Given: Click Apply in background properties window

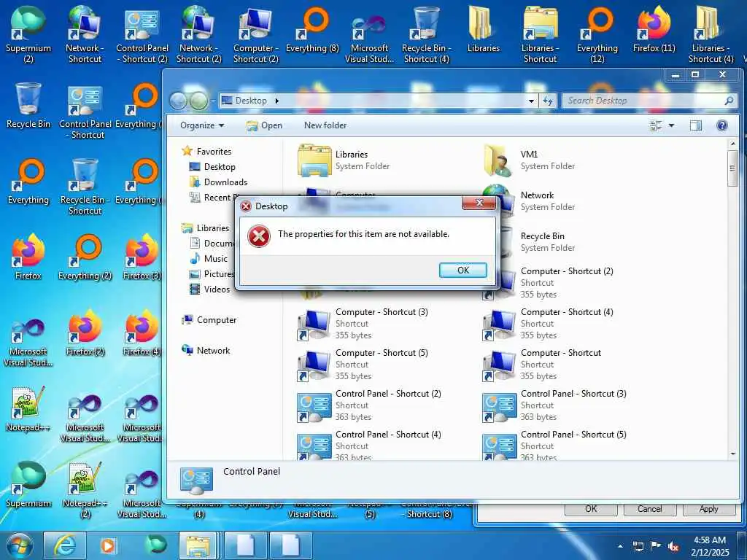Looking at the screenshot, I should pos(708,508).
